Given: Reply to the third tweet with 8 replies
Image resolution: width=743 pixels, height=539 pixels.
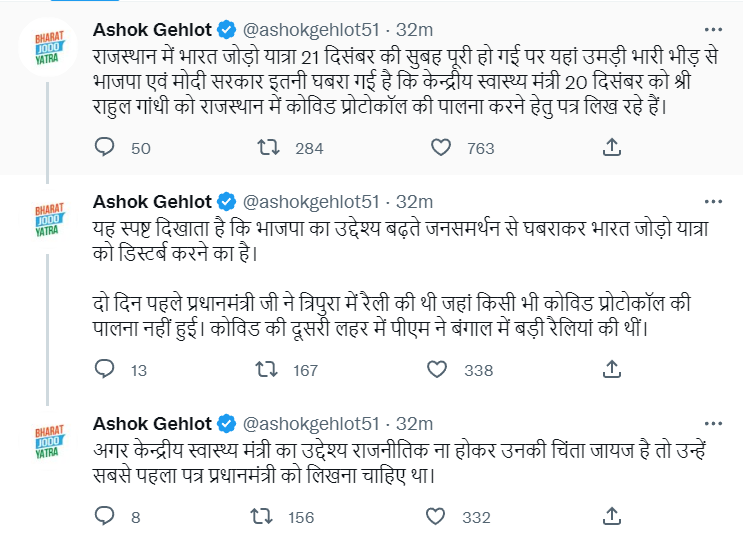Looking at the screenshot, I should [x=105, y=516].
